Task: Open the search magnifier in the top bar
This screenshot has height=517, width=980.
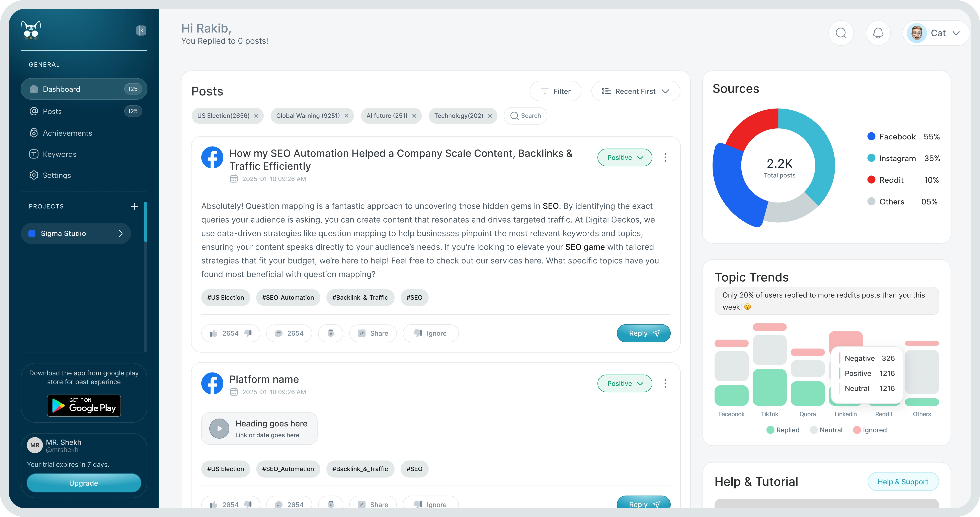Action: point(841,33)
